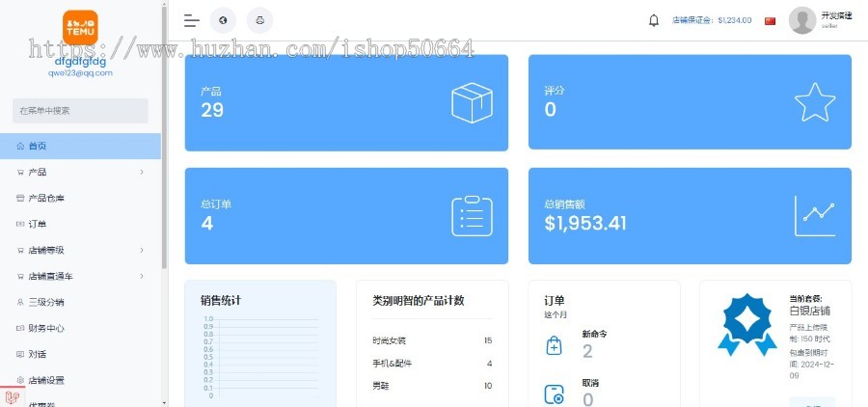
Task: Click the chart icon on 总销售额 card
Action: tap(815, 216)
